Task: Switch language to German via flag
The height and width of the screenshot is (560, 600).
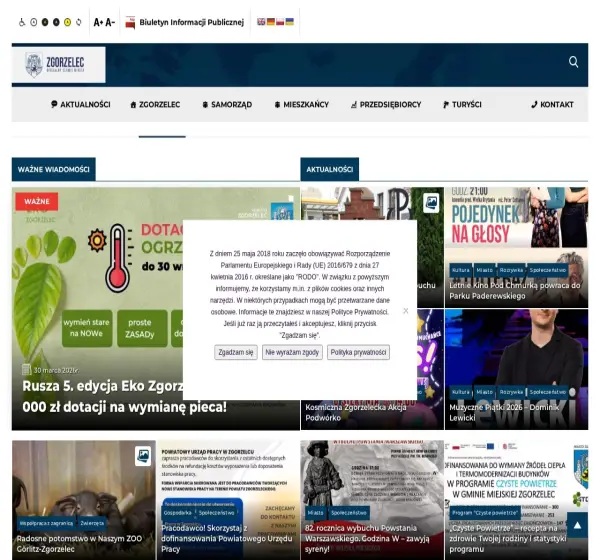Action: click(271, 22)
